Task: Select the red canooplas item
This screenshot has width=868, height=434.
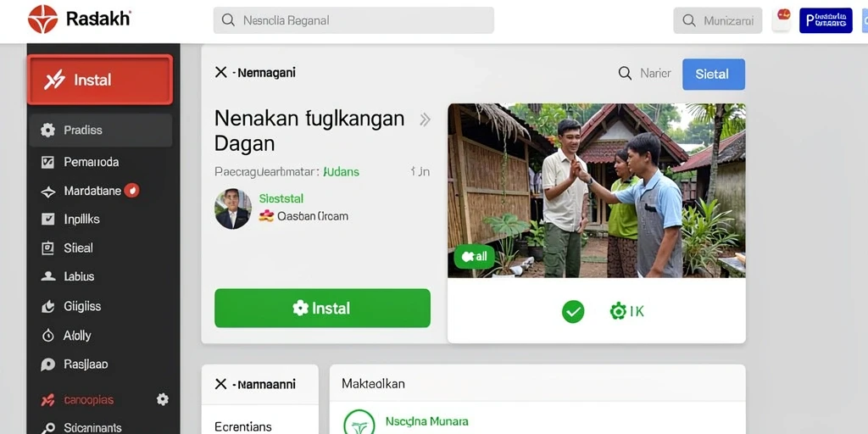Action: (x=88, y=400)
